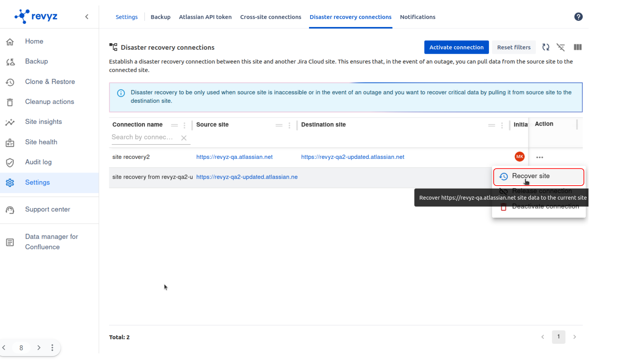Switch to the Cross-site connections tab
This screenshot has width=644, height=363.
pos(271,17)
